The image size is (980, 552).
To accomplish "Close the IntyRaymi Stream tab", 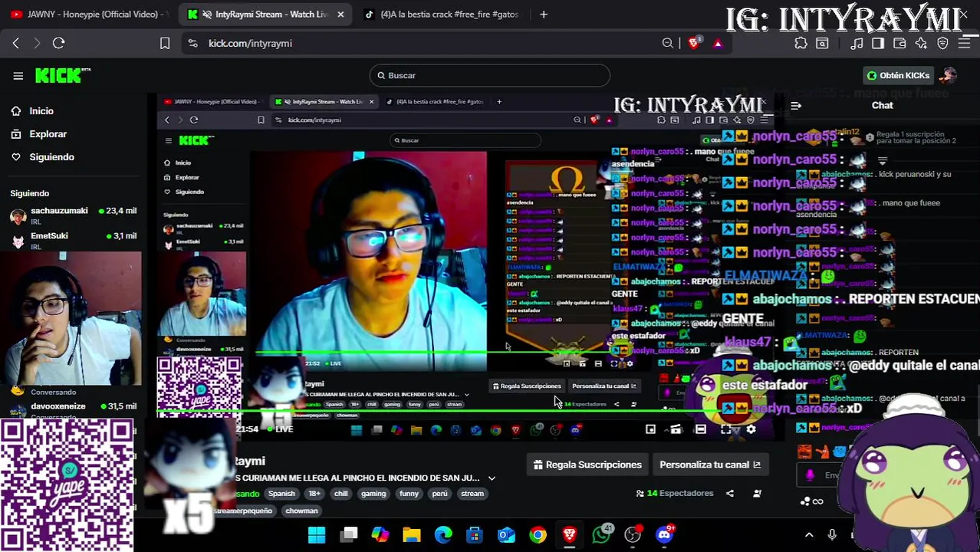I will pyautogui.click(x=340, y=14).
